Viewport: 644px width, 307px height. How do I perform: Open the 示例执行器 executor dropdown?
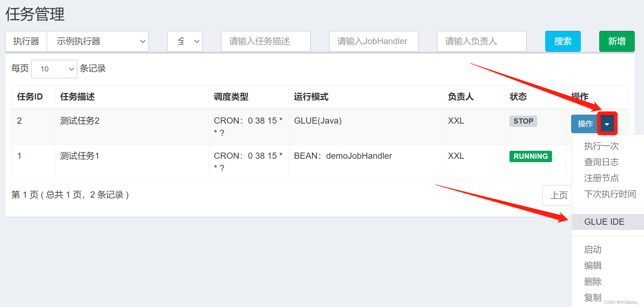coord(98,41)
